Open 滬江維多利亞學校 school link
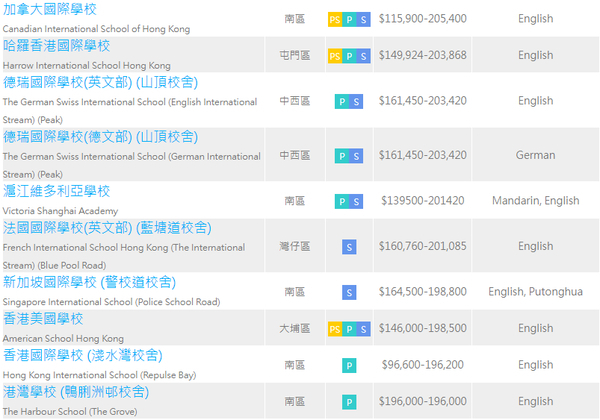 pos(56,191)
